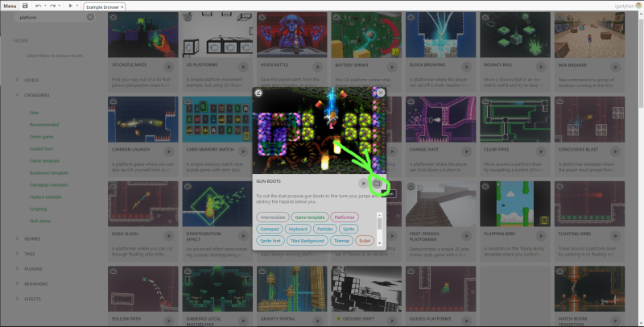The image size is (644, 327).
Task: Click the Bullet tag in popup
Action: [365, 241]
